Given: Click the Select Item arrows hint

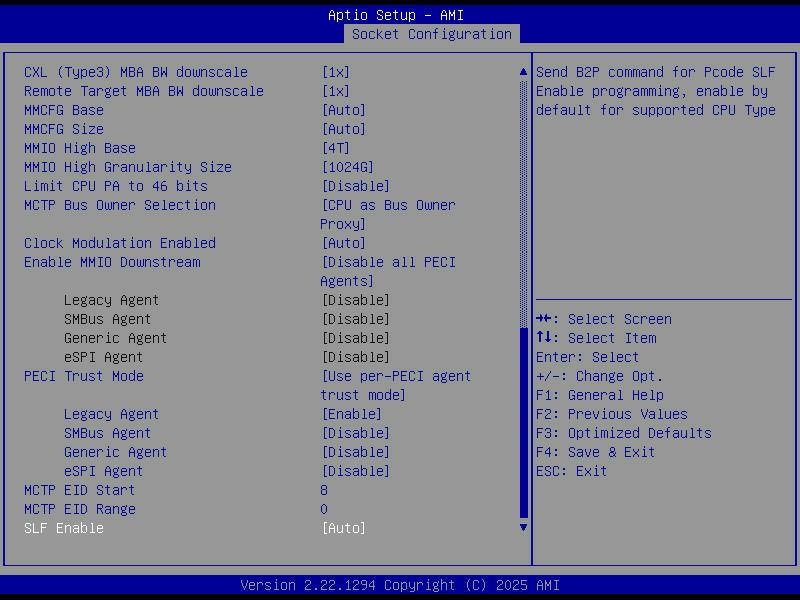Looking at the screenshot, I should [596, 338].
